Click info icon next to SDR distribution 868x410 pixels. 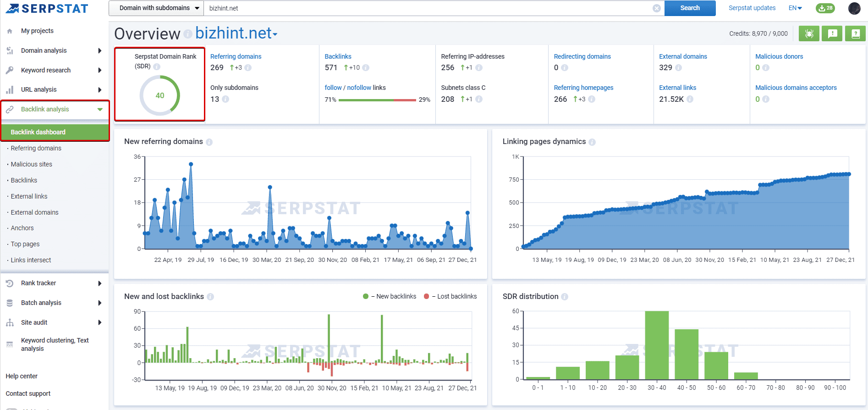tap(565, 297)
